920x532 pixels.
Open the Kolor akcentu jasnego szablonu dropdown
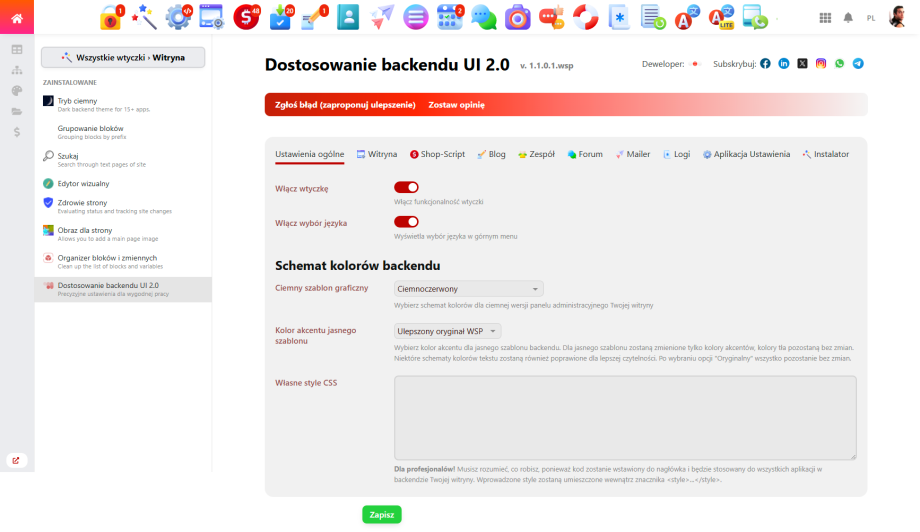tap(447, 331)
